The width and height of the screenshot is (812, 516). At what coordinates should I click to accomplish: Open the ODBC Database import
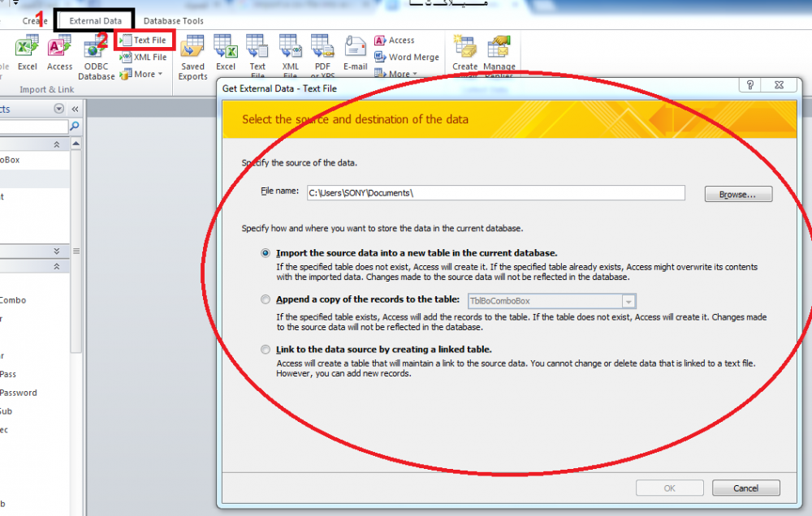click(x=97, y=58)
